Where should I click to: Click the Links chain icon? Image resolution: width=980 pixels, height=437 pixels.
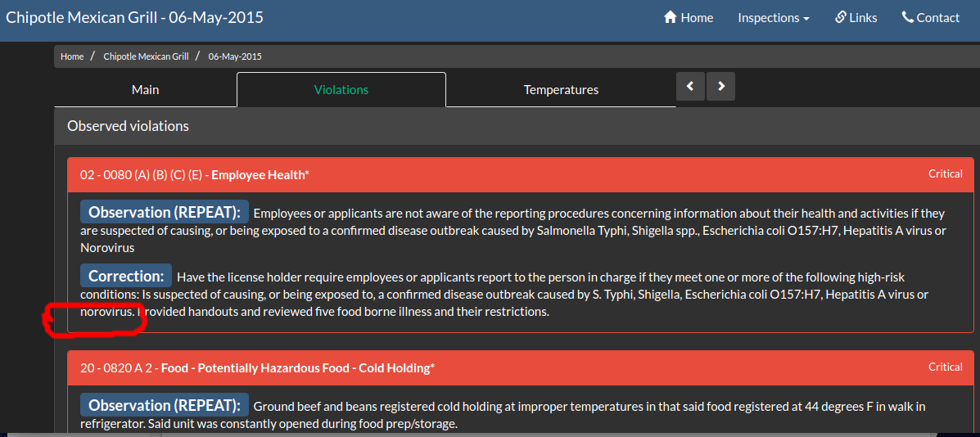click(x=841, y=17)
